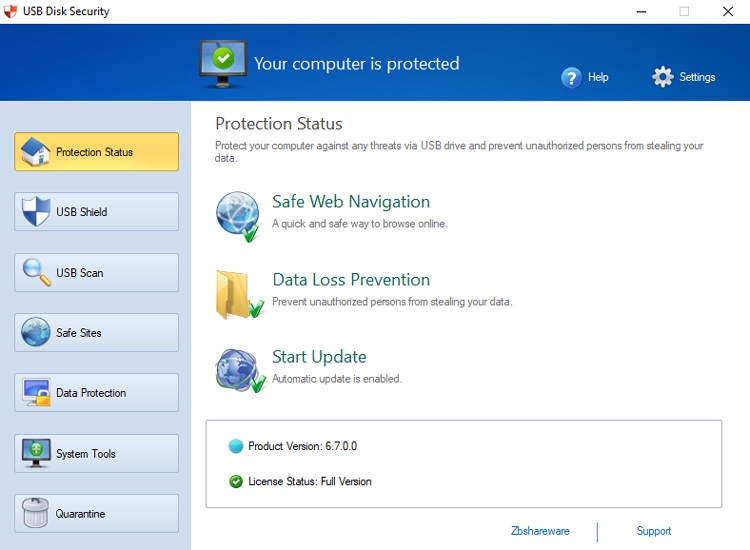Image resolution: width=750 pixels, height=550 pixels.
Task: Click the Quarantine trash bin icon
Action: click(36, 513)
